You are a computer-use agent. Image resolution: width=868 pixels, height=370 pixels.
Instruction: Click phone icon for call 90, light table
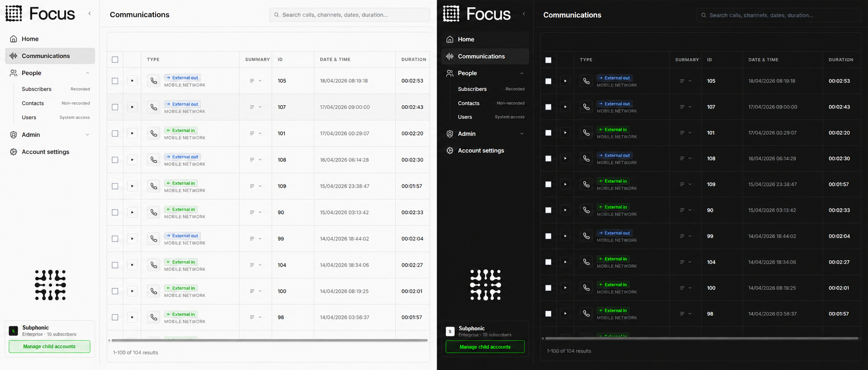(x=154, y=212)
